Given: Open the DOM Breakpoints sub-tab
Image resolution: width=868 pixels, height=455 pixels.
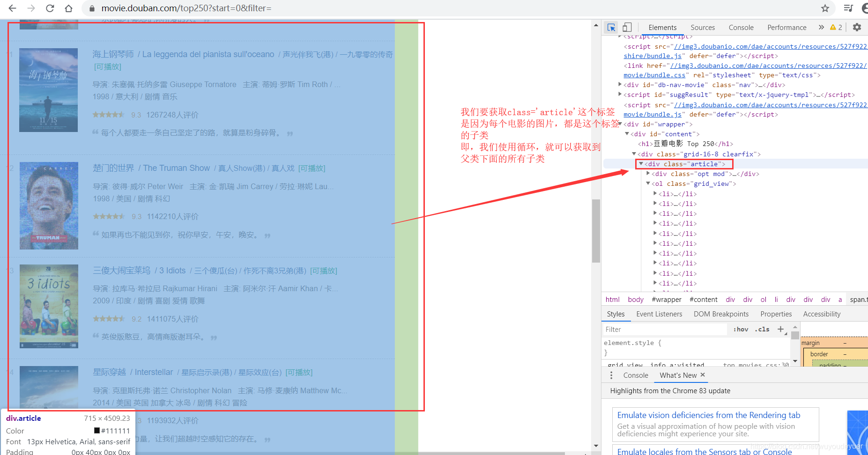Looking at the screenshot, I should [x=721, y=314].
